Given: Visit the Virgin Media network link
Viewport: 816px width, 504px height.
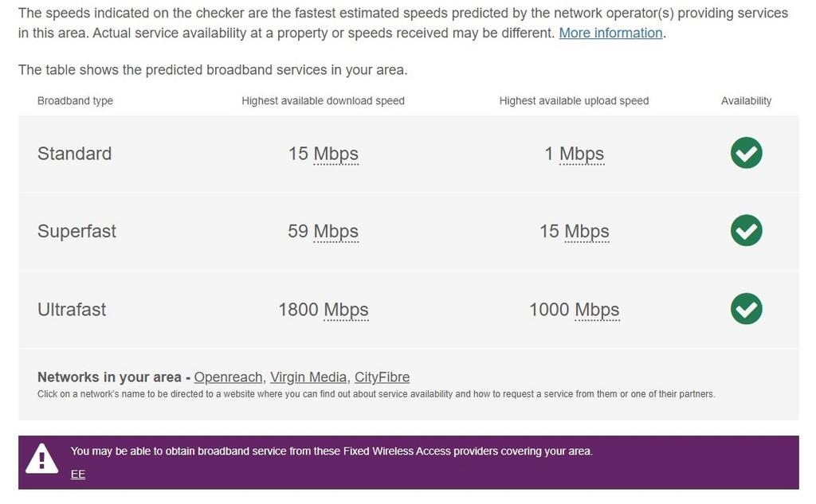Looking at the screenshot, I should pos(308,377).
